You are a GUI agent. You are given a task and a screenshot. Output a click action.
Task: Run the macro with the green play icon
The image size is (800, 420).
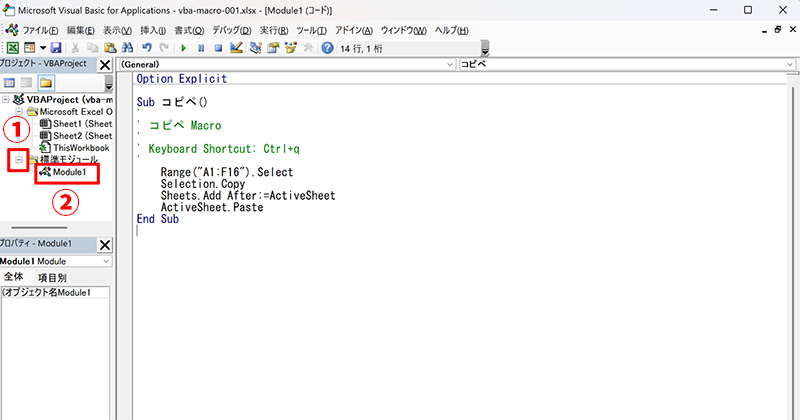coord(183,47)
